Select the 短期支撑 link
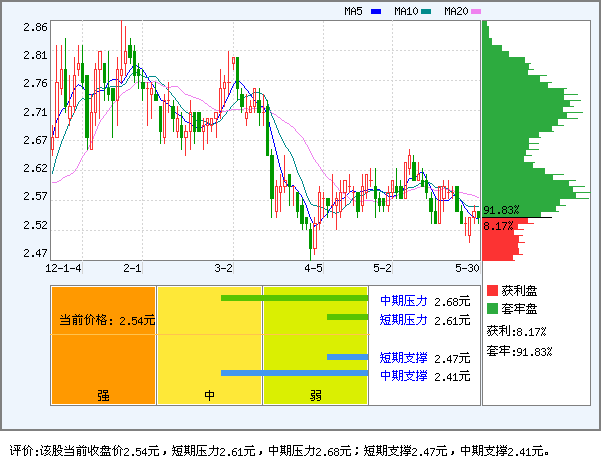 click(x=403, y=358)
